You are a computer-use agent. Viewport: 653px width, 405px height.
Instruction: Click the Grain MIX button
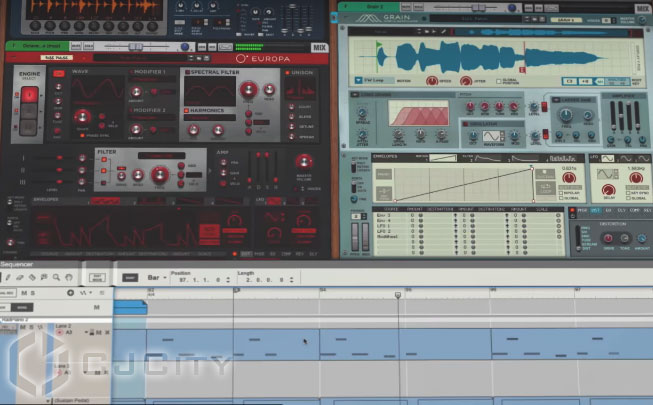pos(643,8)
